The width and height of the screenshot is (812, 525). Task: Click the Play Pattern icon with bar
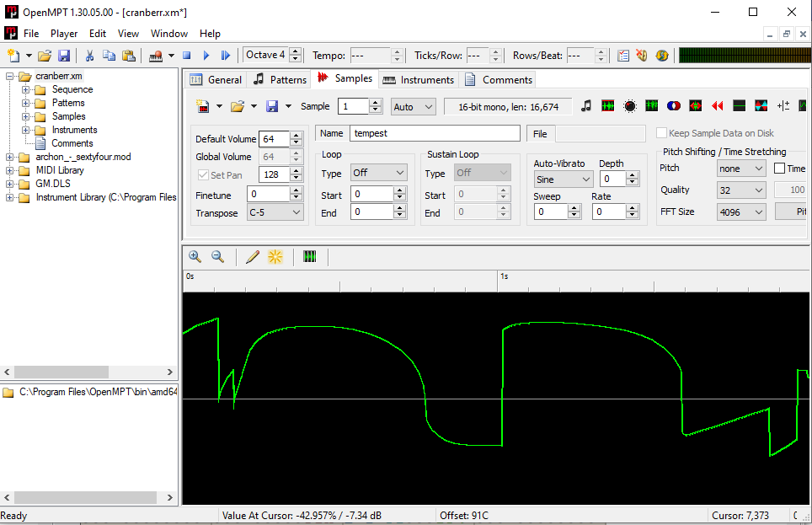tap(225, 55)
